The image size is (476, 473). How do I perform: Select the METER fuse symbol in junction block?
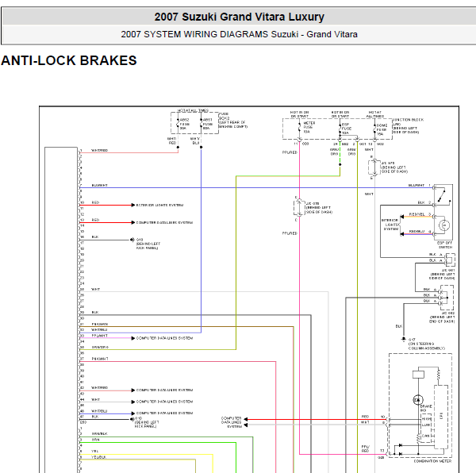pos(299,128)
